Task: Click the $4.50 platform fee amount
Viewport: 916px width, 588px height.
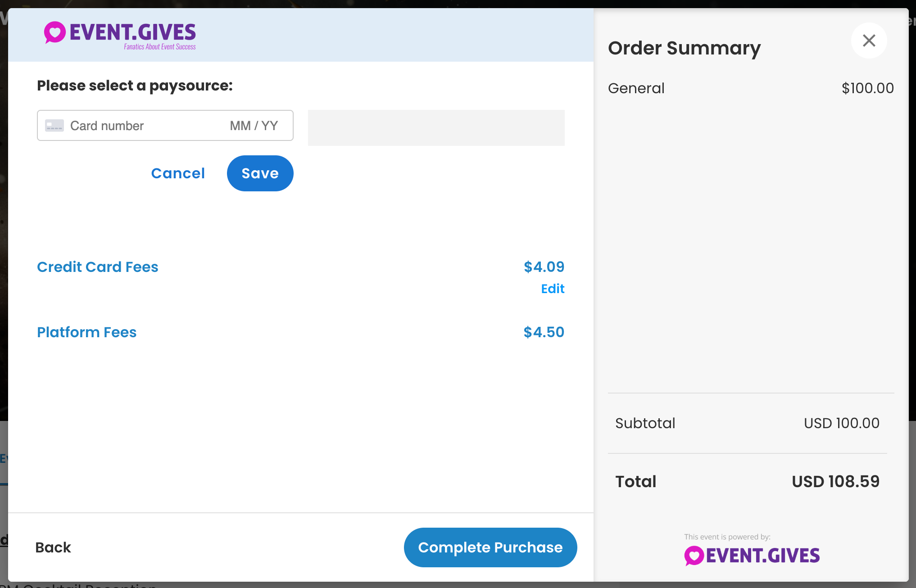Action: tap(544, 332)
